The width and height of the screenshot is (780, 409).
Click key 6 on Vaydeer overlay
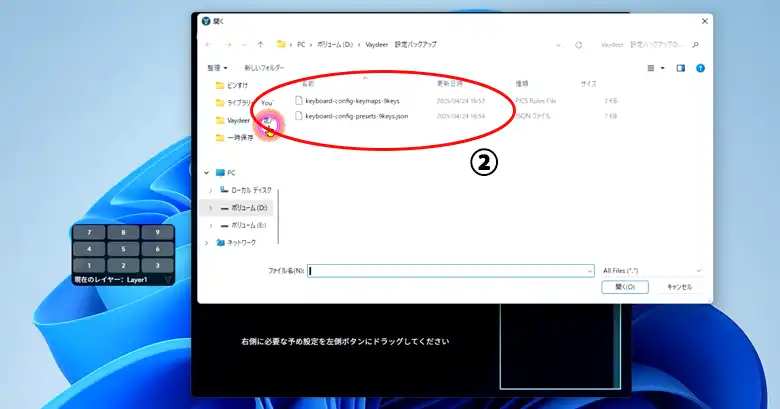coord(157,249)
